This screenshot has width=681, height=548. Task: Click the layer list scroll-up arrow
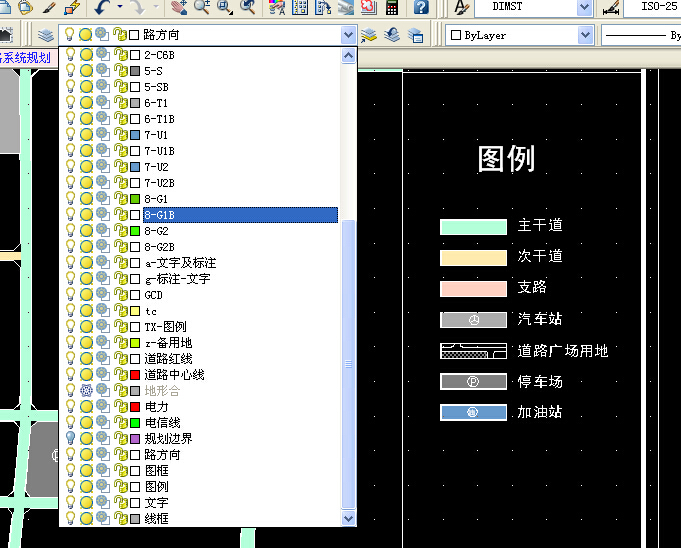[x=348, y=56]
